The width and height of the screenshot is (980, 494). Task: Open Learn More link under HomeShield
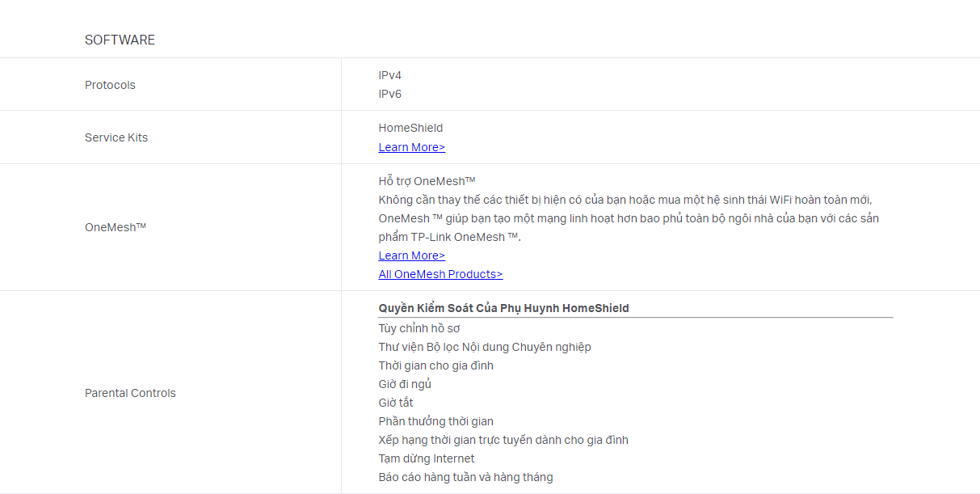pos(412,147)
